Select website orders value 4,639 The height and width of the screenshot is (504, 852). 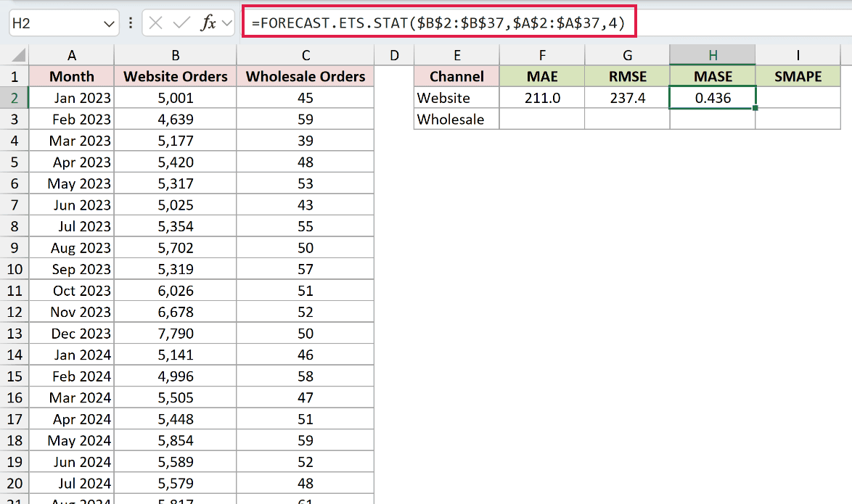176,119
